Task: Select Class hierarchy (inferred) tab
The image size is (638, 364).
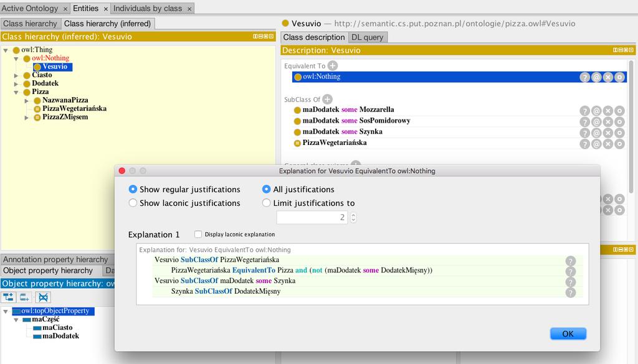Action: pyautogui.click(x=107, y=24)
